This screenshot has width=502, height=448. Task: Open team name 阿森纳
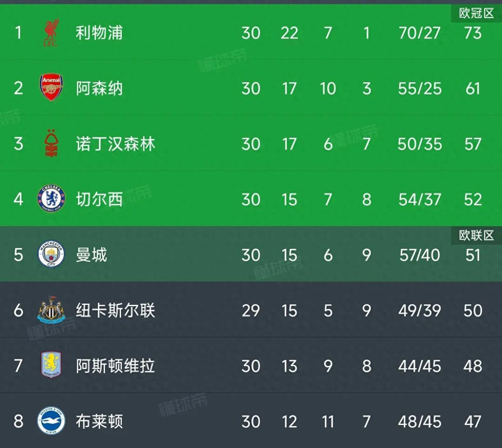99,88
